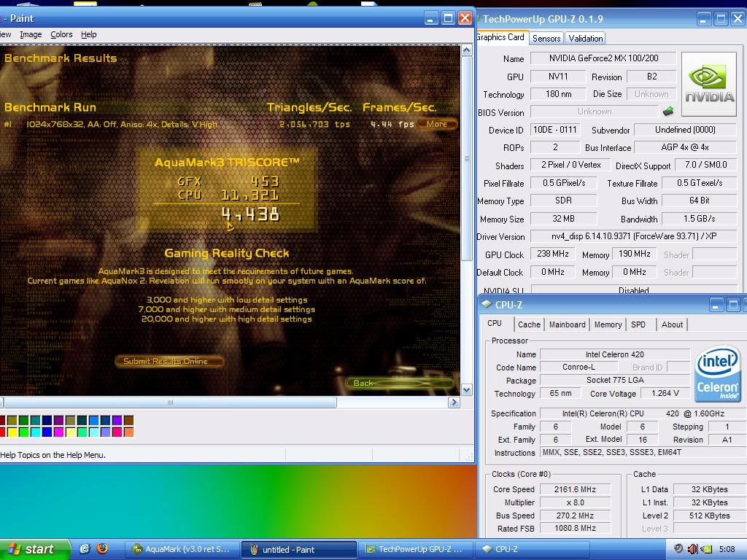747x560 pixels.
Task: Click the Paint scroll-up arrow
Action: [466, 50]
